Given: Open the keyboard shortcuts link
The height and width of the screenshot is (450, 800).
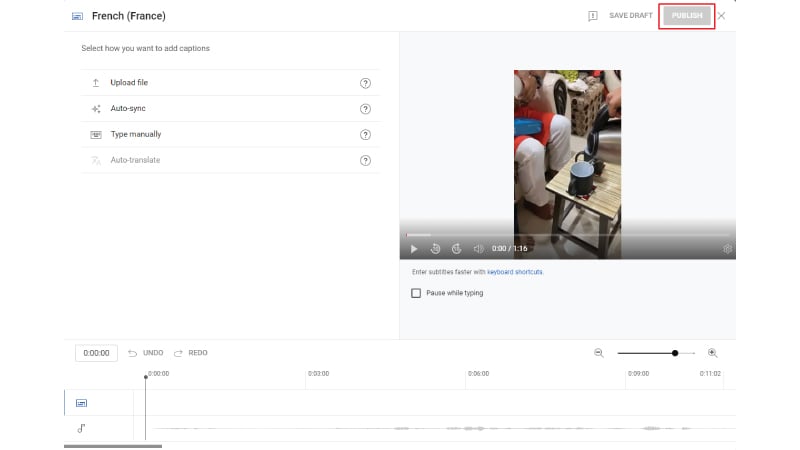Looking at the screenshot, I should pyautogui.click(x=514, y=272).
